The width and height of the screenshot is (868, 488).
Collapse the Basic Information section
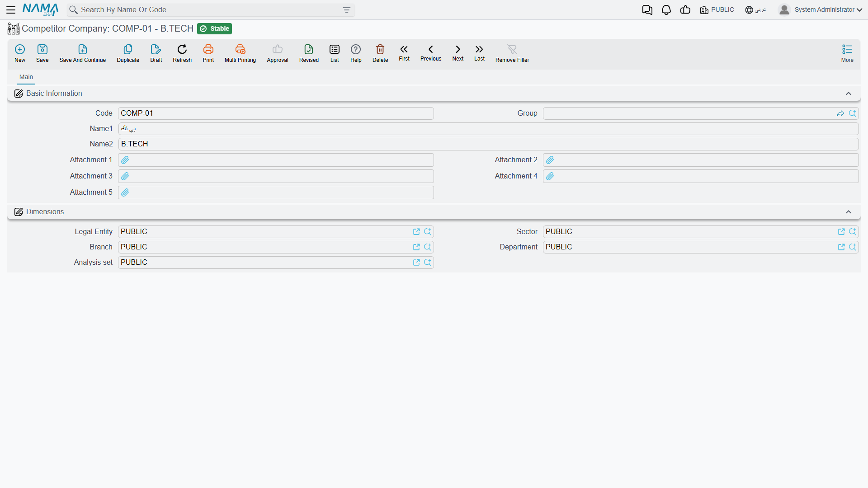point(849,94)
